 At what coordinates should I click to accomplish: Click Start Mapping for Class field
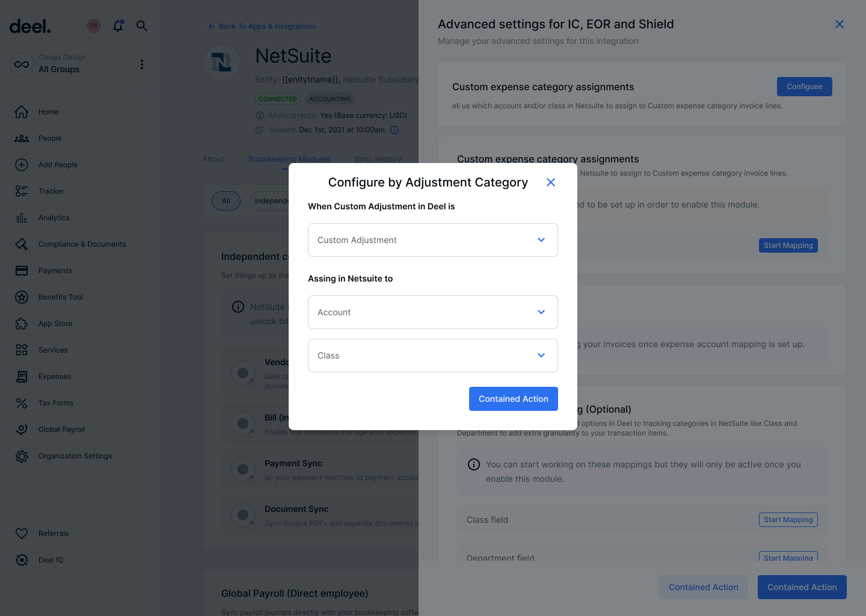click(788, 520)
